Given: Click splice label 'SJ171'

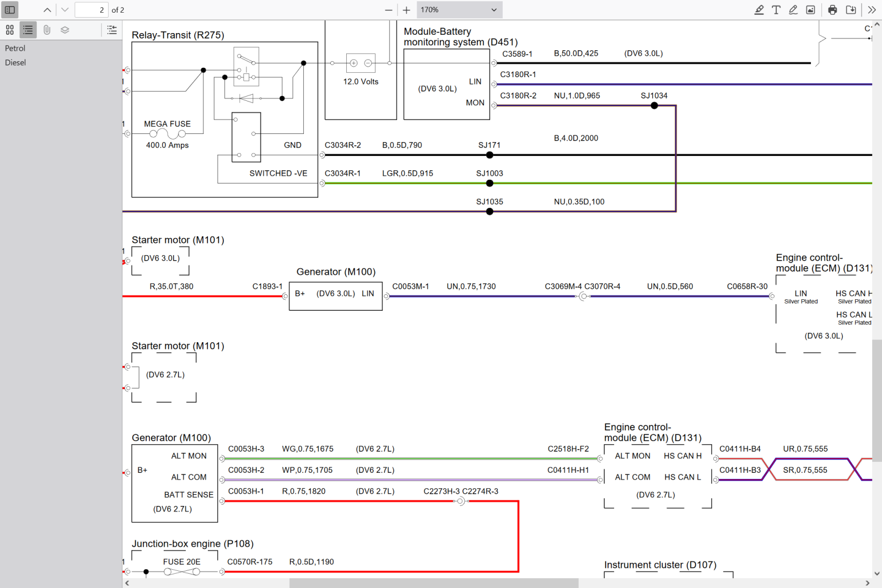Looking at the screenshot, I should (x=490, y=145).
